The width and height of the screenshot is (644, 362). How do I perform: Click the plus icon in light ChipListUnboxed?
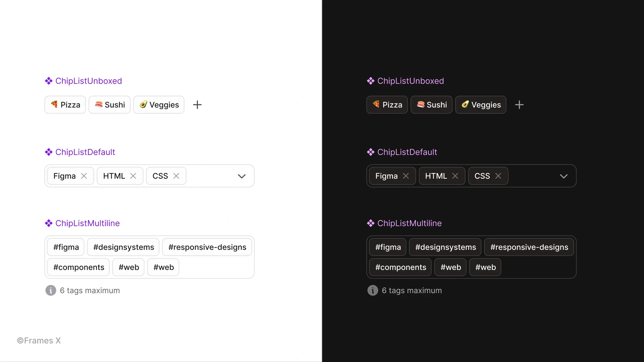(197, 105)
